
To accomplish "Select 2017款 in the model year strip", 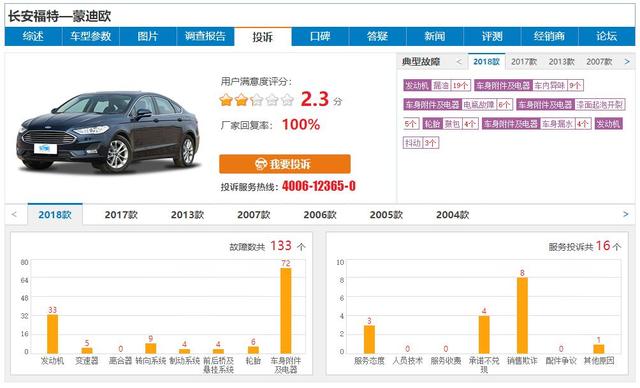I will (121, 215).
